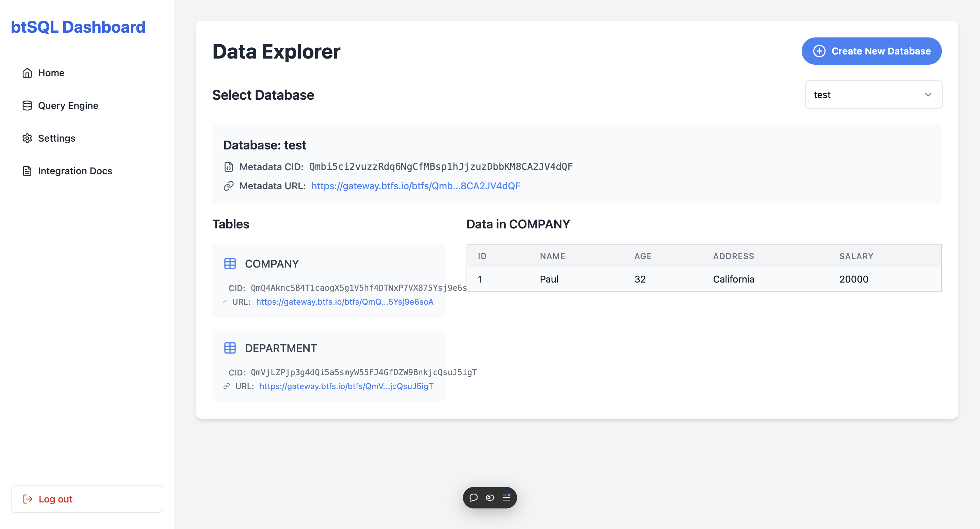Click the list menu icon in floating toolbar

pos(506,497)
